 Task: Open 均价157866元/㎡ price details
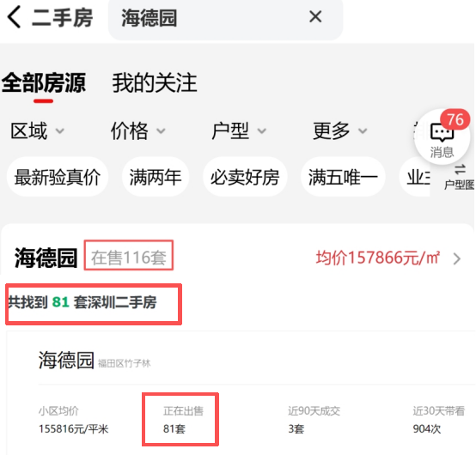378,258
